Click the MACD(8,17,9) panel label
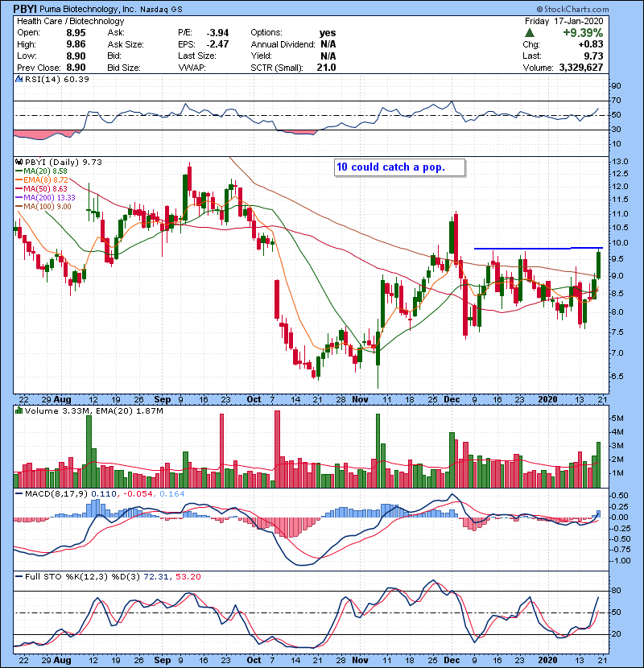 tap(56, 494)
